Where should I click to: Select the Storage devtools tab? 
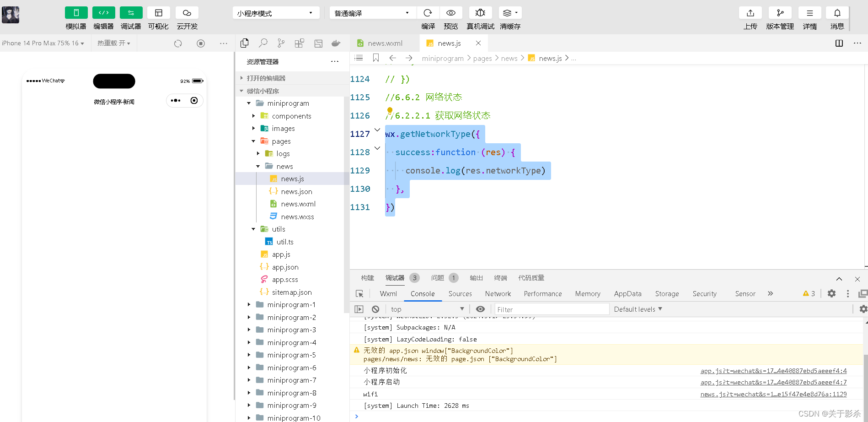click(x=667, y=294)
